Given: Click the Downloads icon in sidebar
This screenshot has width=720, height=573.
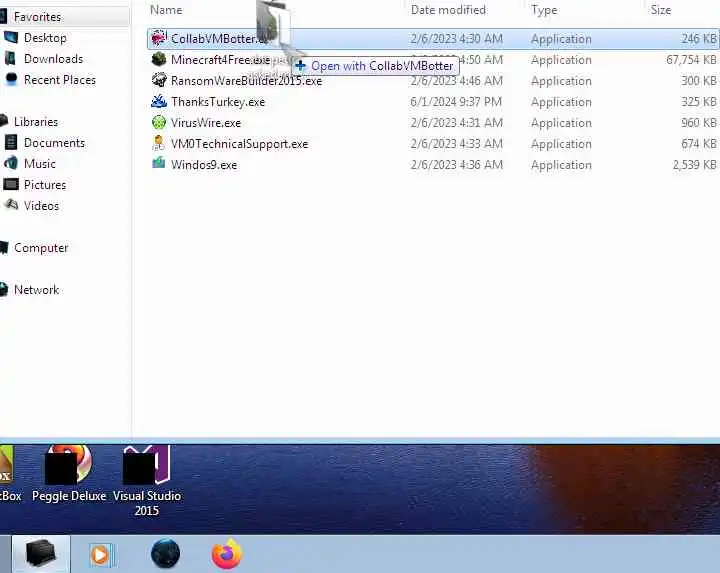Looking at the screenshot, I should (10, 58).
